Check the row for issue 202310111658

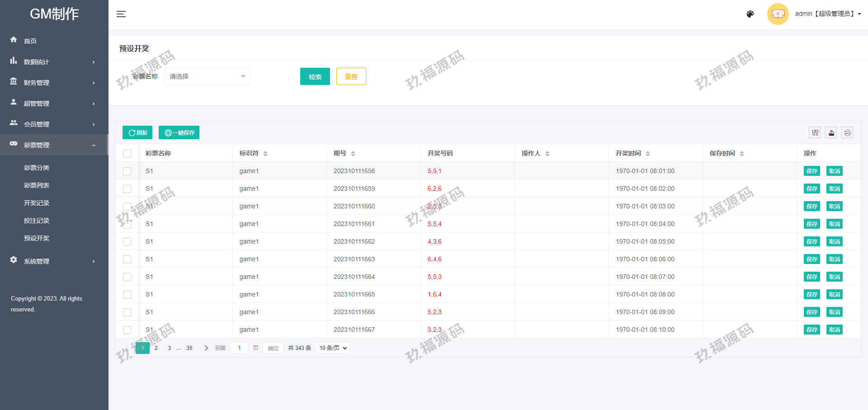click(x=127, y=171)
